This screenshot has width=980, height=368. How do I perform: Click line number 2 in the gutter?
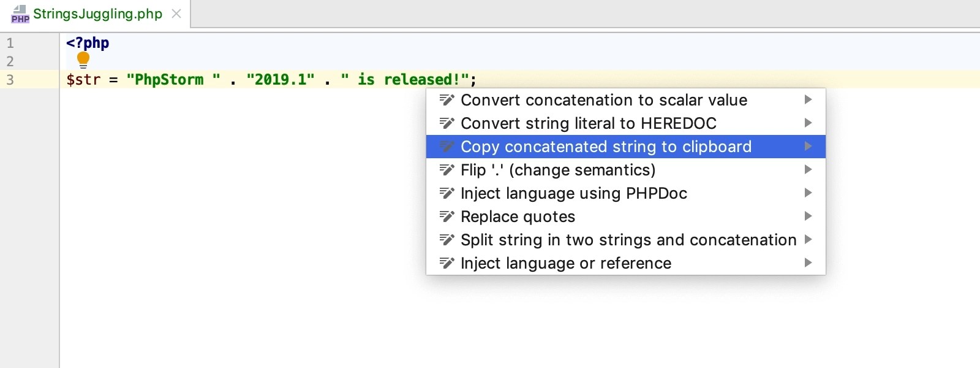[10, 61]
